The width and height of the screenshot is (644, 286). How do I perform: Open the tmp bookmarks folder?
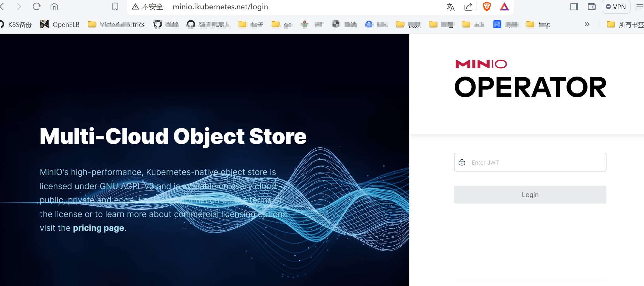pyautogui.click(x=538, y=24)
